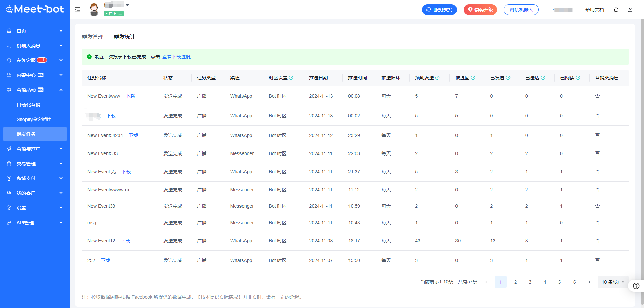Download the New Event12 report
The width and height of the screenshot is (644, 308).
tap(126, 241)
